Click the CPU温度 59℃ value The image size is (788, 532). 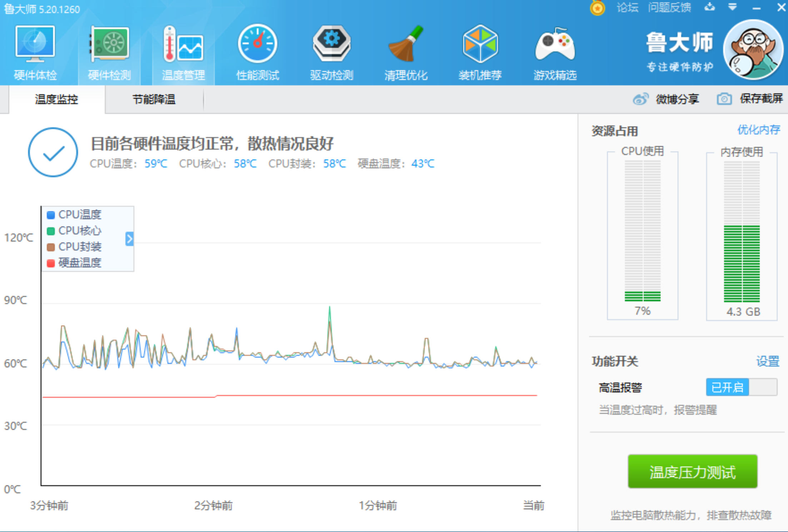click(156, 164)
